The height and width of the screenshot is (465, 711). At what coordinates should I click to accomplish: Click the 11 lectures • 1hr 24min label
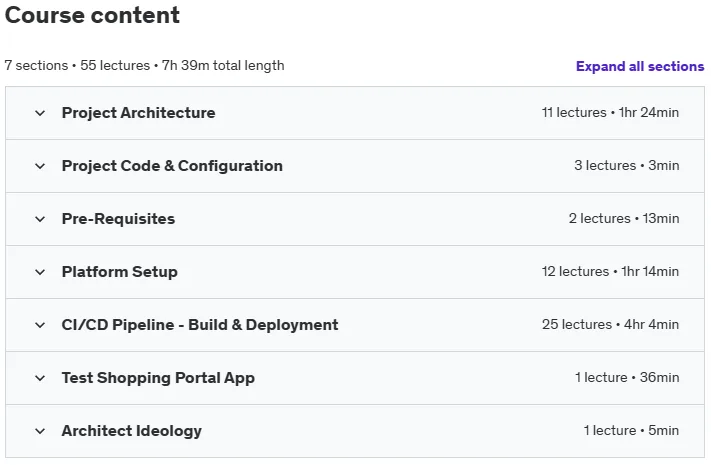[x=610, y=113]
